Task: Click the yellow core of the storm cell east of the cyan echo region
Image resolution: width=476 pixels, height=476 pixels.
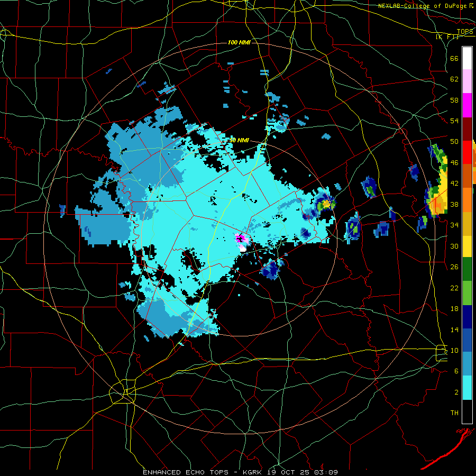Action: [326, 204]
